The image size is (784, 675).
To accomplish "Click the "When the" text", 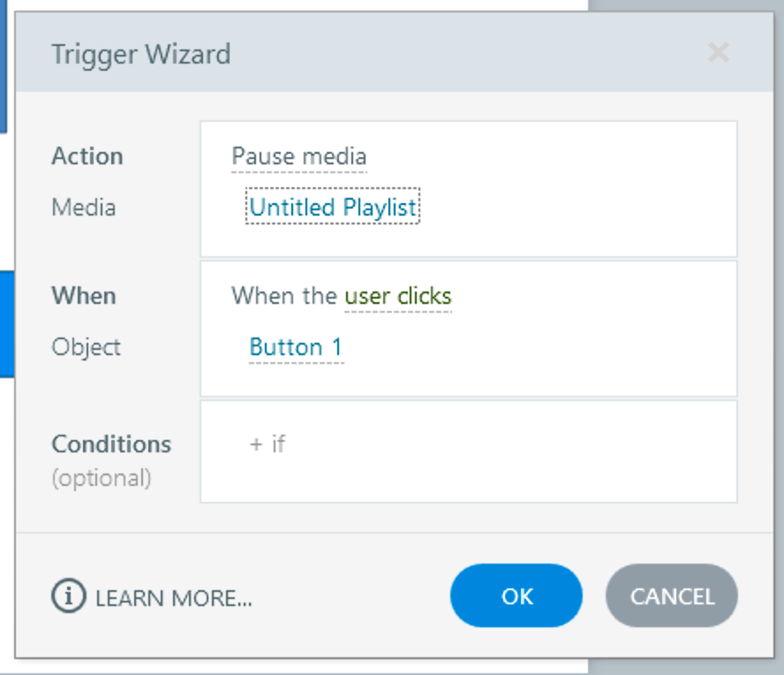I will tap(283, 296).
